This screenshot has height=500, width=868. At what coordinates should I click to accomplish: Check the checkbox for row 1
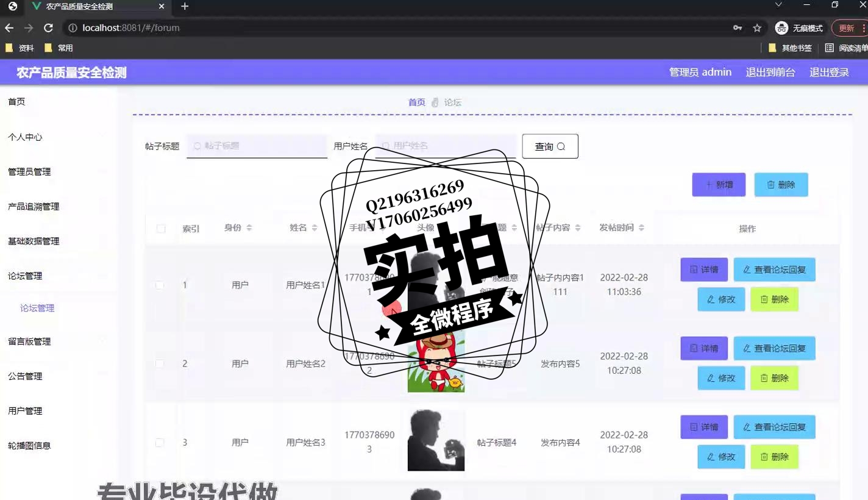click(x=160, y=285)
